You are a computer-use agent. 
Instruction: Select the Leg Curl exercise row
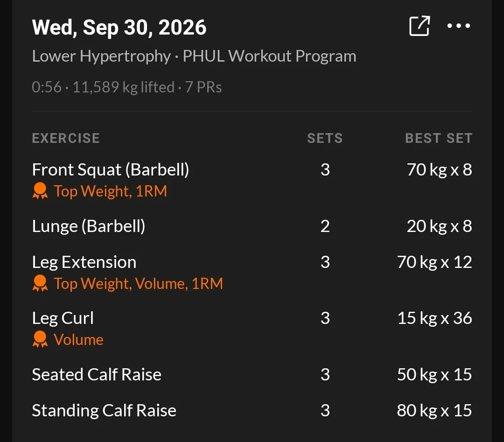[x=252, y=328]
